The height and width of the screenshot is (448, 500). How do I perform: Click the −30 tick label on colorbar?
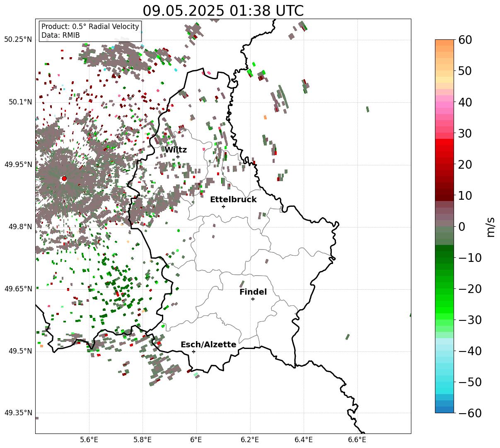469,320
